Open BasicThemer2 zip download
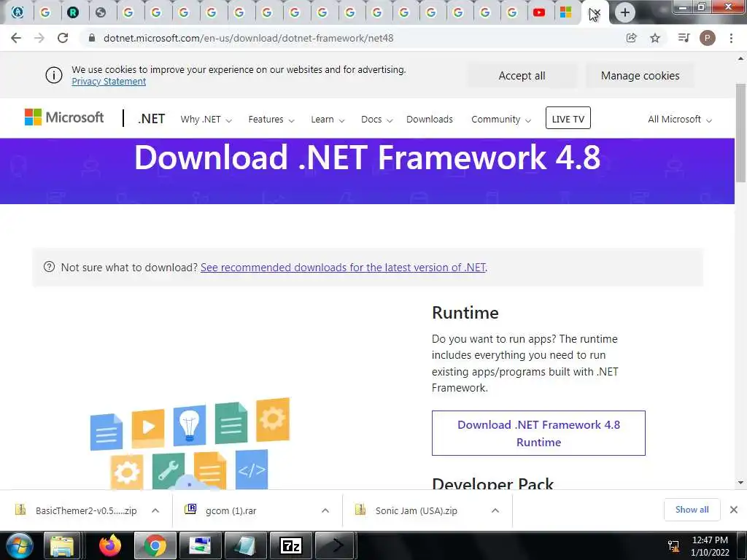Screen dimensions: 747x560 point(76,510)
